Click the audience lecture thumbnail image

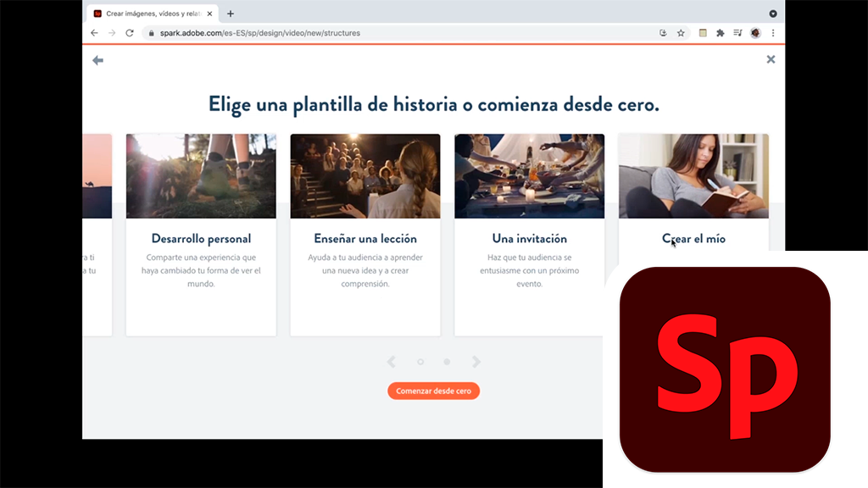coord(364,176)
